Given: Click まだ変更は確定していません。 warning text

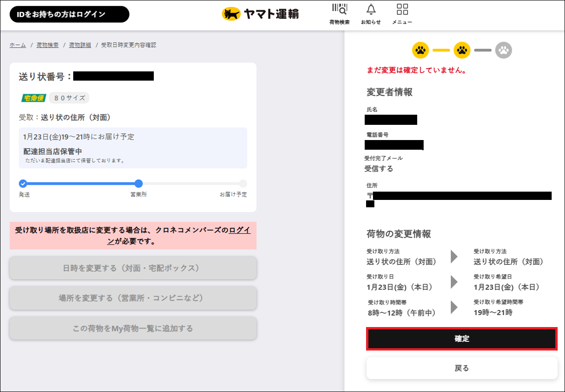Looking at the screenshot, I should click(417, 70).
